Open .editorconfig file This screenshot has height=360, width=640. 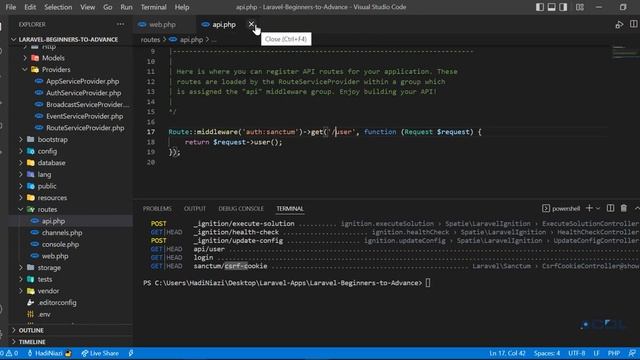[x=57, y=302]
